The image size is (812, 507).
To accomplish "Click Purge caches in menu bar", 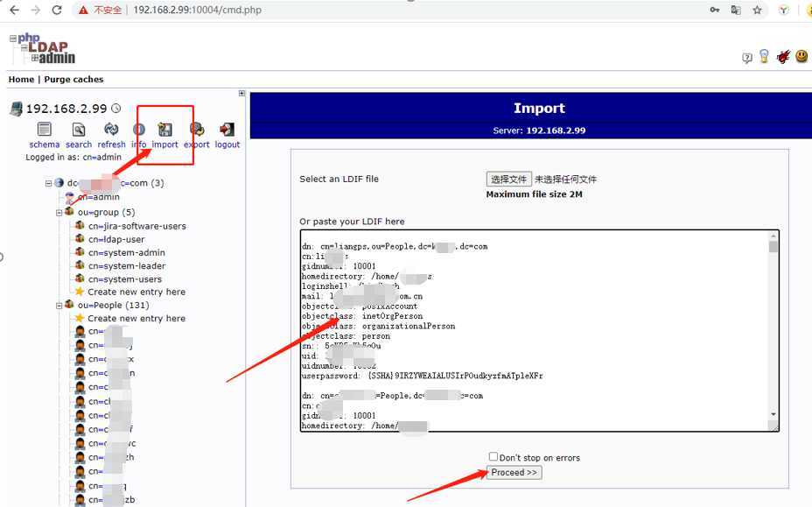I will (x=73, y=80).
